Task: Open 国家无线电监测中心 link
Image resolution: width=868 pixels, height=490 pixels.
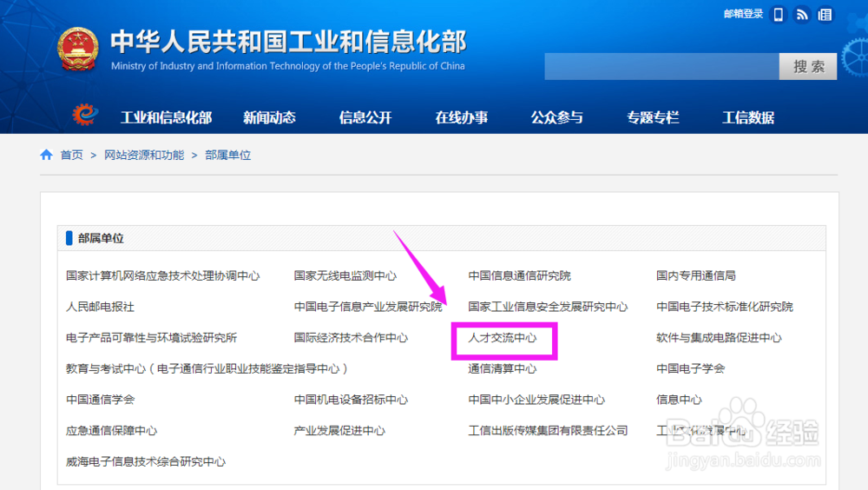Action: pyautogui.click(x=345, y=275)
